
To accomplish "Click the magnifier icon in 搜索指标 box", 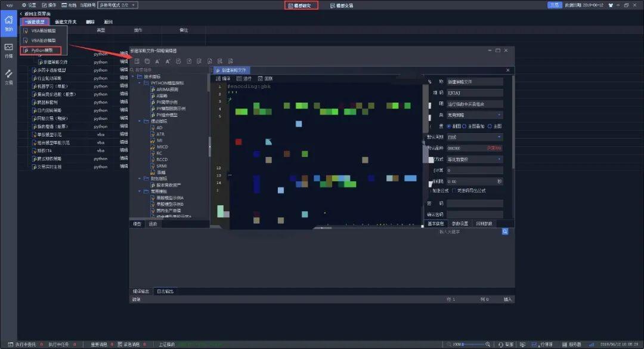I will 132,70.
